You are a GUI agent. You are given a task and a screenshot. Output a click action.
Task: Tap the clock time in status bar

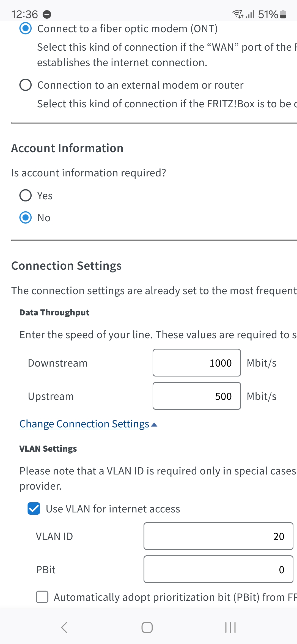coord(24,14)
